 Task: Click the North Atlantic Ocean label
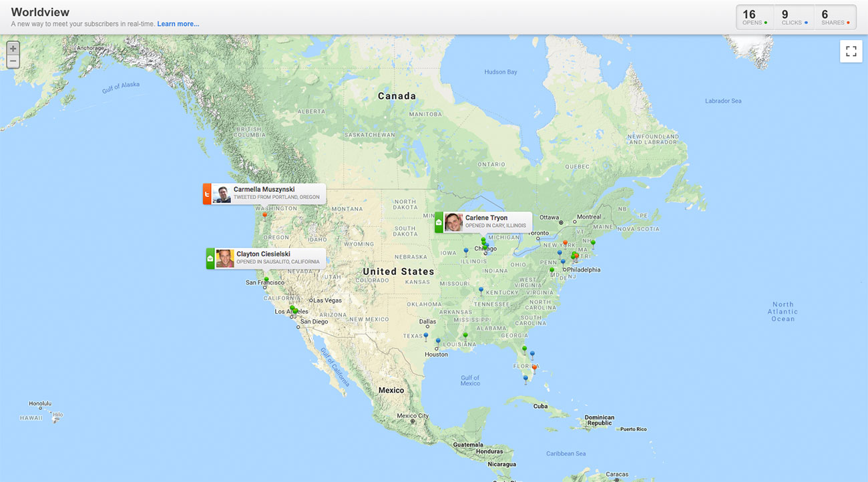[x=783, y=311]
